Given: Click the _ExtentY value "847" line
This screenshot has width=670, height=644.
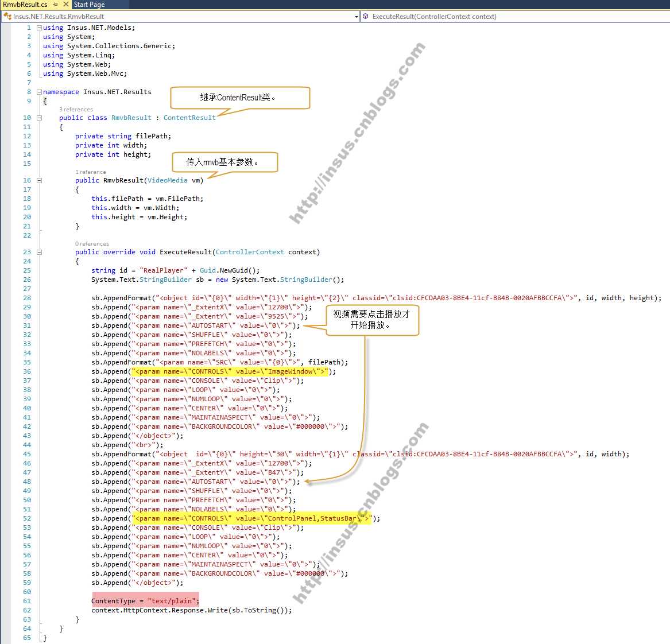Looking at the screenshot, I should (197, 472).
